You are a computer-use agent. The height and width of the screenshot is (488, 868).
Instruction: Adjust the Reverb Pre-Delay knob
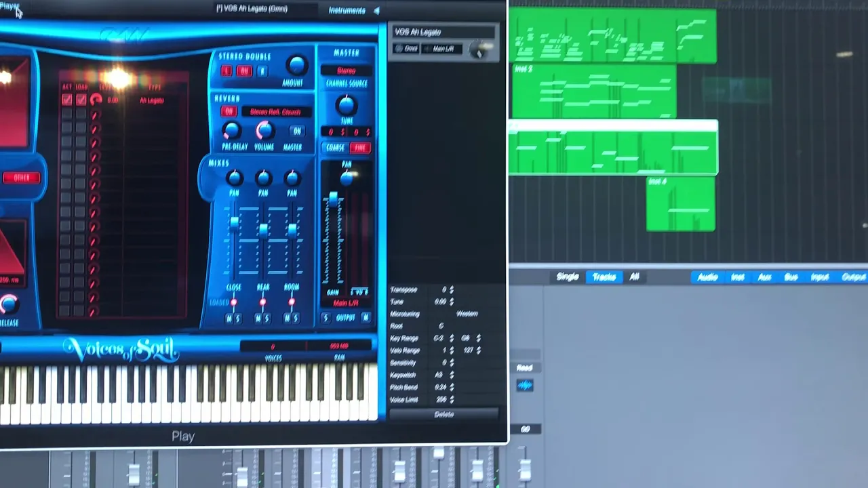231,130
